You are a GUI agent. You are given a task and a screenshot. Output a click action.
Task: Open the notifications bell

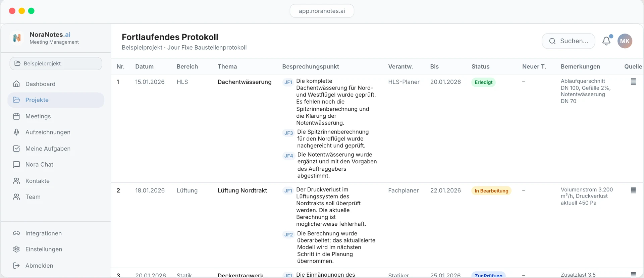[x=606, y=41]
